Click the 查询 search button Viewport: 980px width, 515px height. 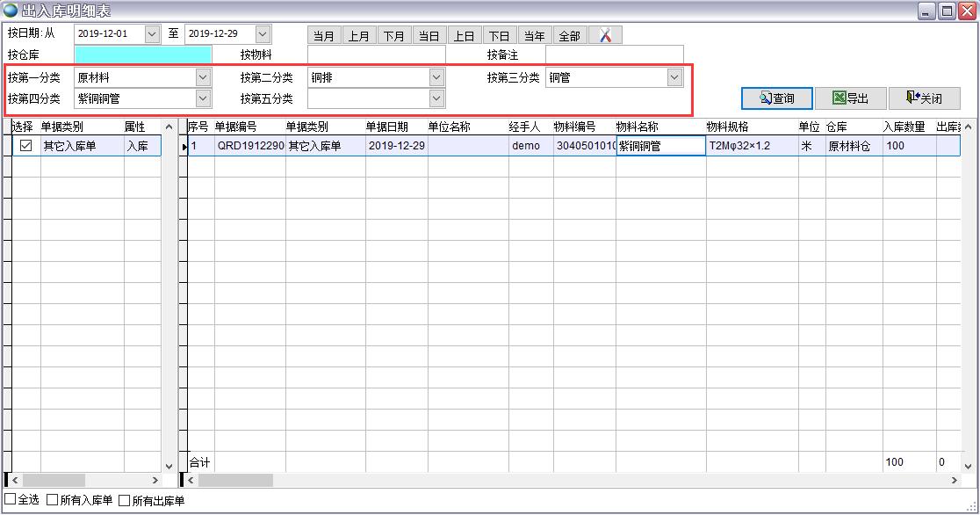point(776,98)
